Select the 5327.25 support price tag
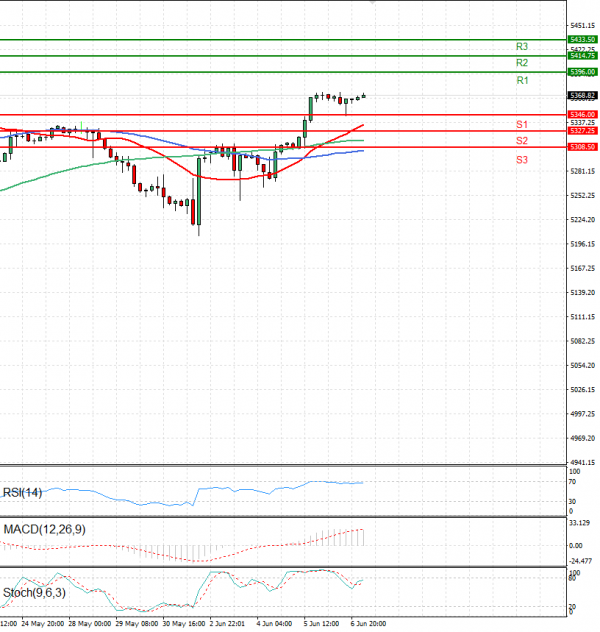600x632 pixels. point(583,131)
